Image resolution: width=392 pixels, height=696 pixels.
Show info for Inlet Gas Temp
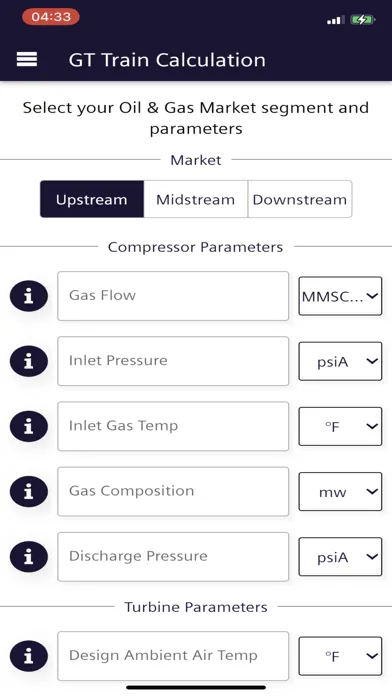pos(29,427)
